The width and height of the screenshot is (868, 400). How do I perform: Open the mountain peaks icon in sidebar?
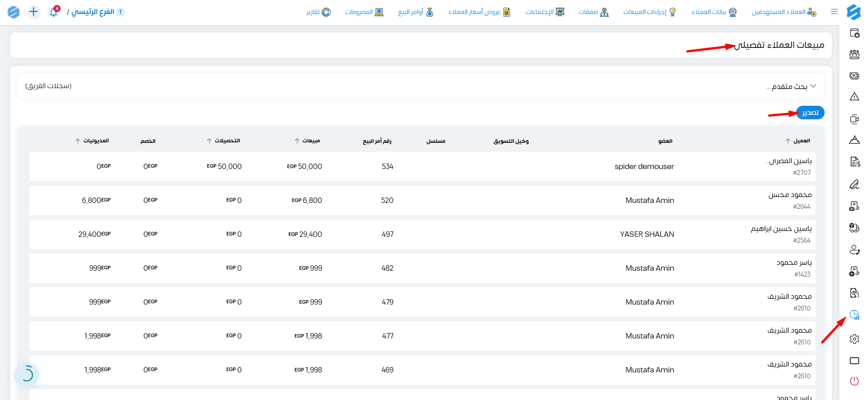tap(854, 140)
